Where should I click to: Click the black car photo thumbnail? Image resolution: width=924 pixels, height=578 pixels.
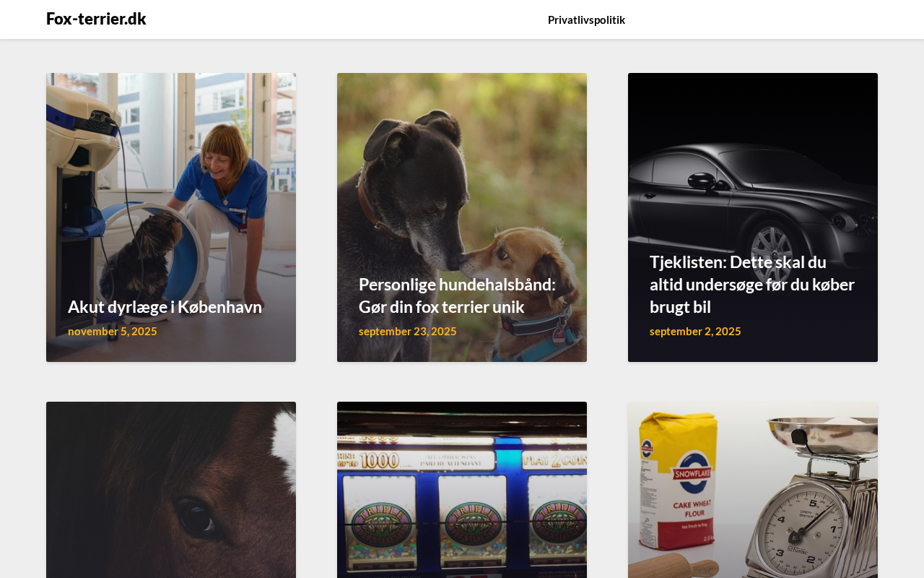pos(753,217)
